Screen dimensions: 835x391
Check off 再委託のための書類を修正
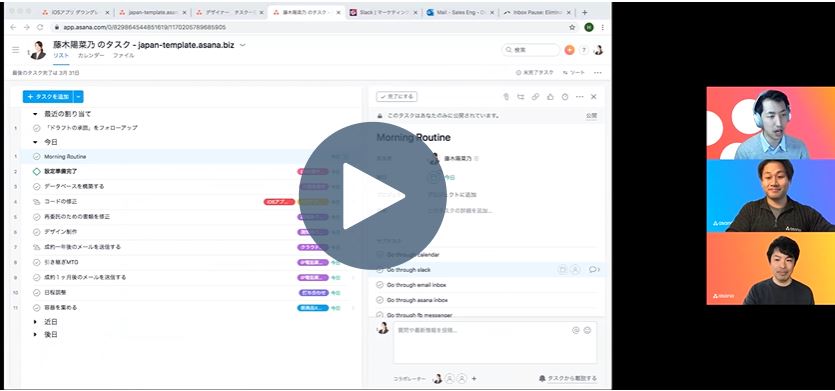(36, 217)
